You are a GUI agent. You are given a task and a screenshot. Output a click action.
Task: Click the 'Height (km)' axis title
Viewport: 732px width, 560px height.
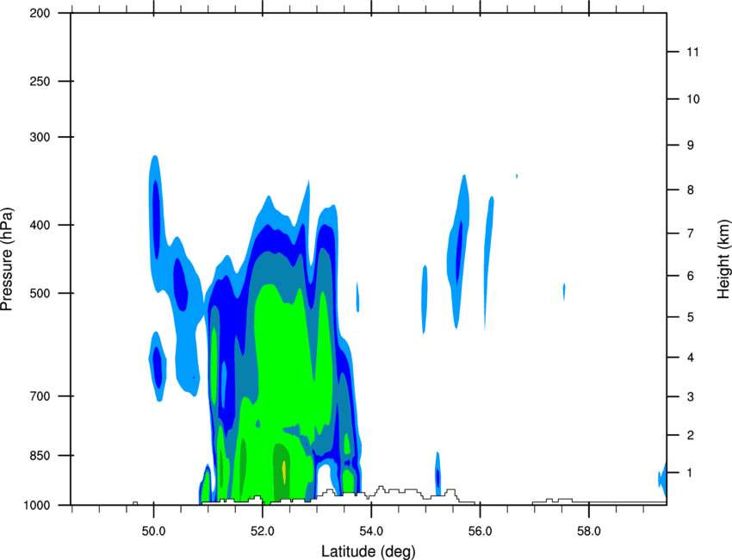(723, 259)
